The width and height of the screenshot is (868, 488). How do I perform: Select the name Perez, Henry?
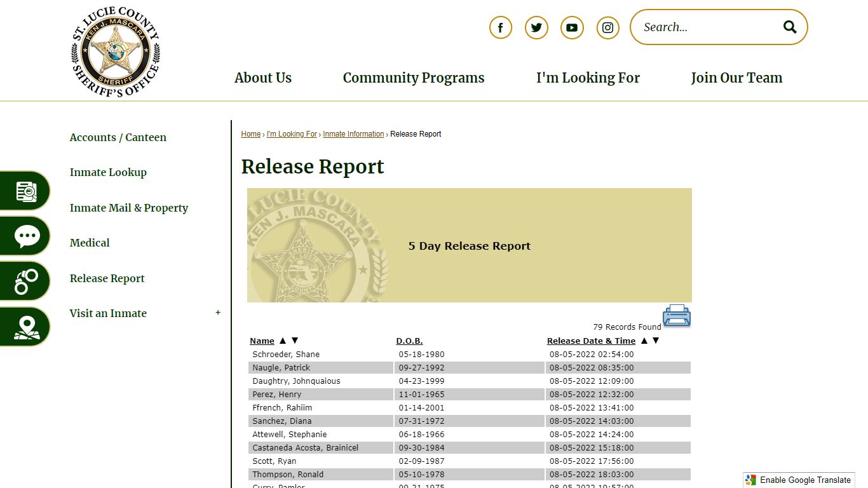pos(277,395)
